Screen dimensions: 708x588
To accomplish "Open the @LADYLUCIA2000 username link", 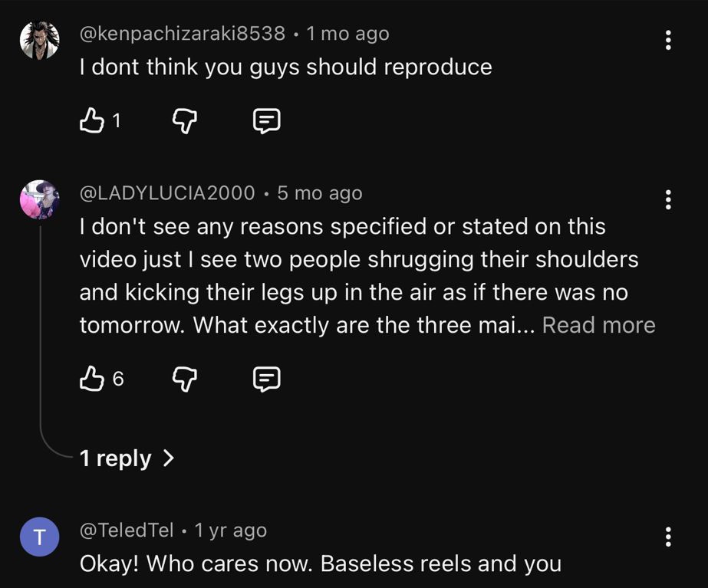I will [167, 193].
